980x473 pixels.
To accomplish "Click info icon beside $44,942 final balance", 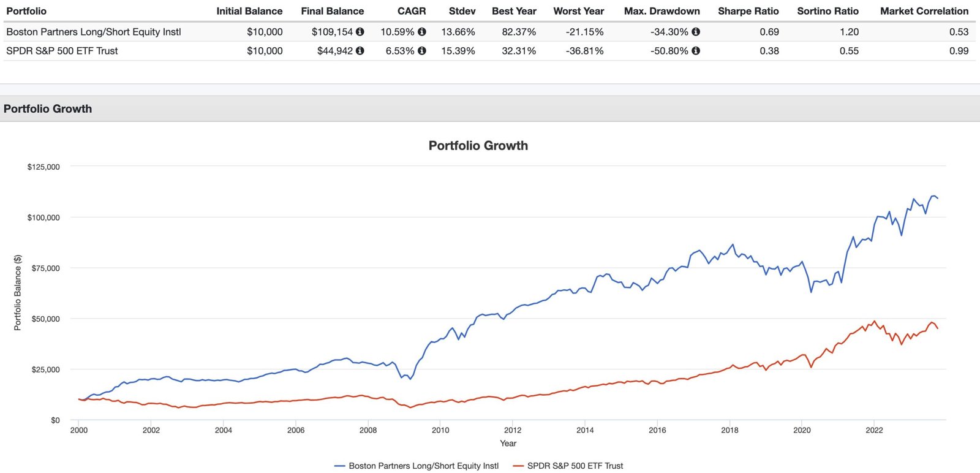I will pos(360,51).
